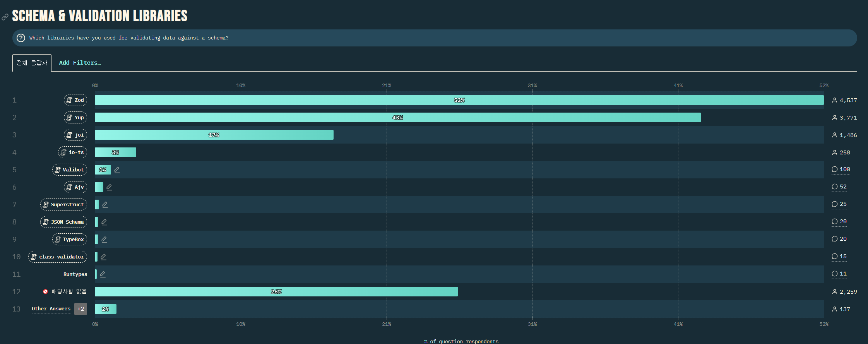This screenshot has height=344, width=868.
Task: Open the Zod library tag
Action: point(75,100)
